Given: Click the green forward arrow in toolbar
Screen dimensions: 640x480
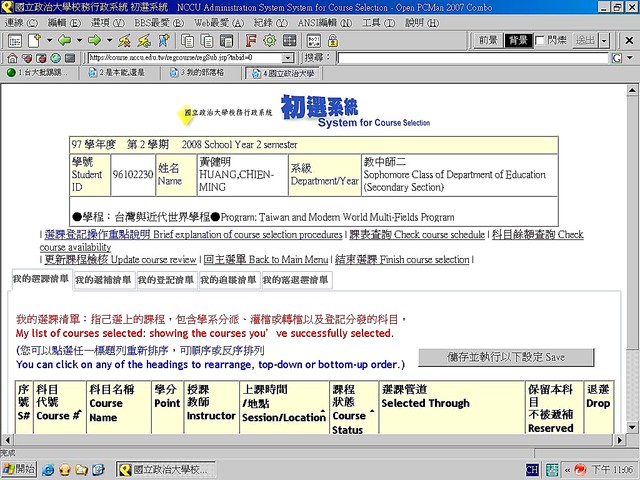Looking at the screenshot, I should [94, 40].
